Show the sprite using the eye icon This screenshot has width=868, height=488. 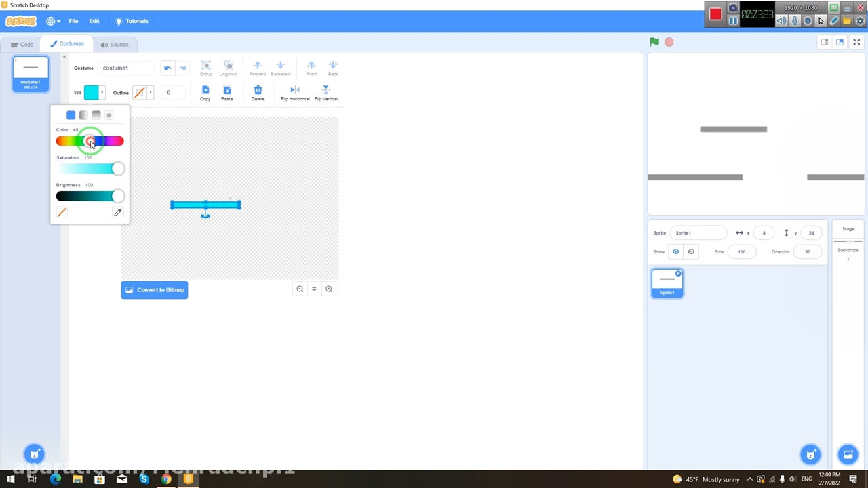click(x=675, y=252)
